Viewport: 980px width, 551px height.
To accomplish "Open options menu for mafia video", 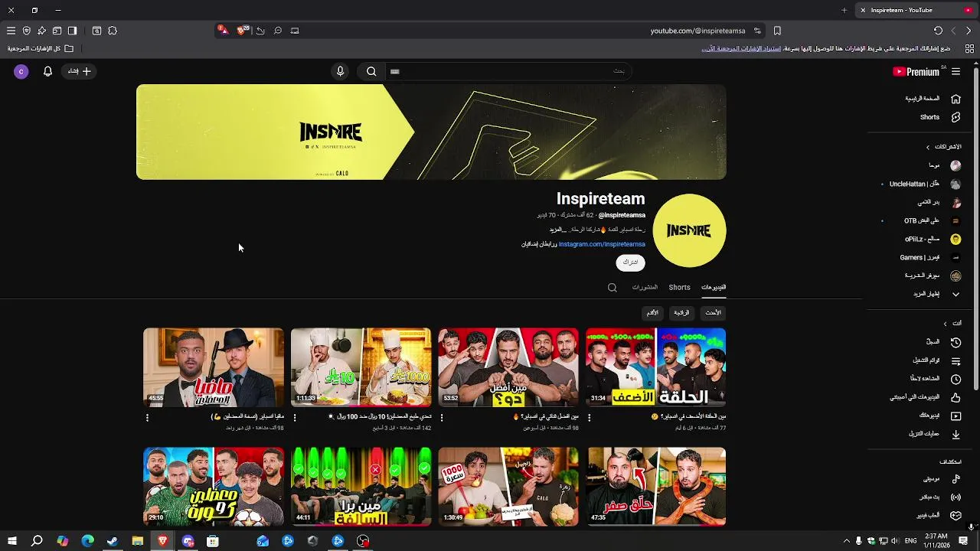I will pos(148,418).
